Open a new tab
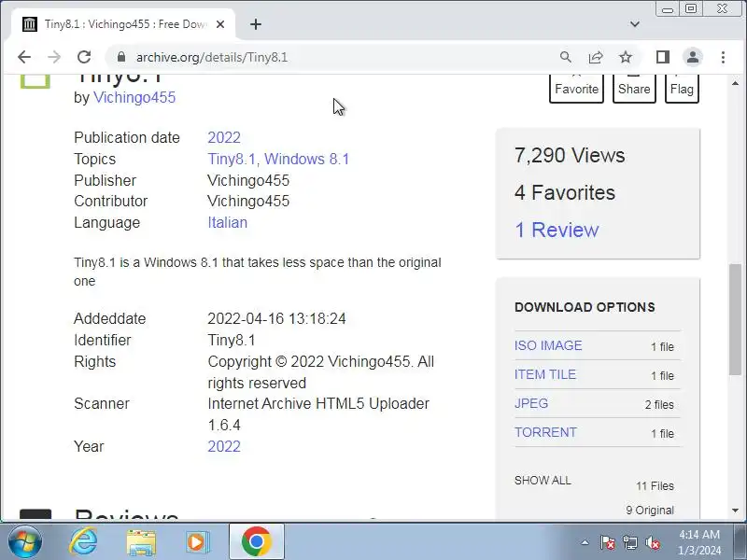Viewport: 747px width, 560px height. 256,24
